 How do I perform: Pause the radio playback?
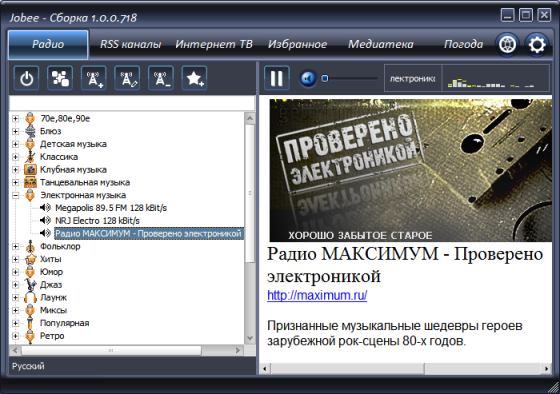[x=277, y=78]
